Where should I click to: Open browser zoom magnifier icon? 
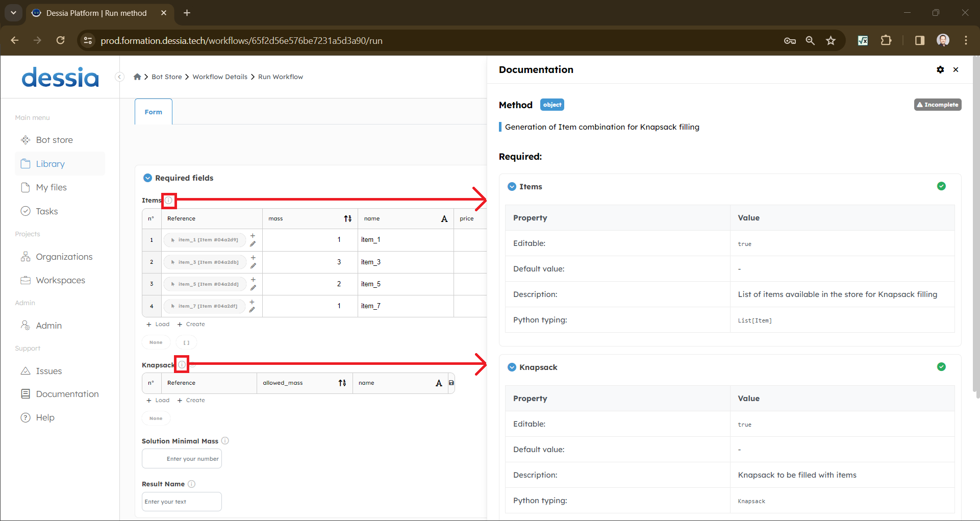pyautogui.click(x=810, y=41)
